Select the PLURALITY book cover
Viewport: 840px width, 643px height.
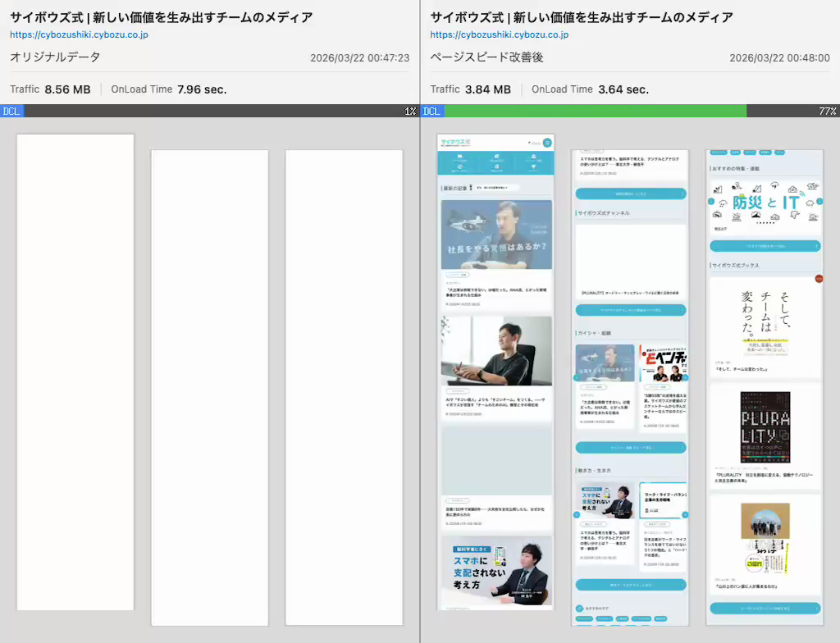pyautogui.click(x=765, y=427)
